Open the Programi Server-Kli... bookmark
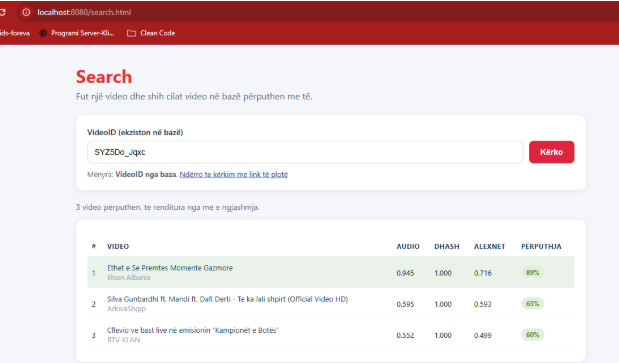This screenshot has width=619, height=363. (x=77, y=33)
